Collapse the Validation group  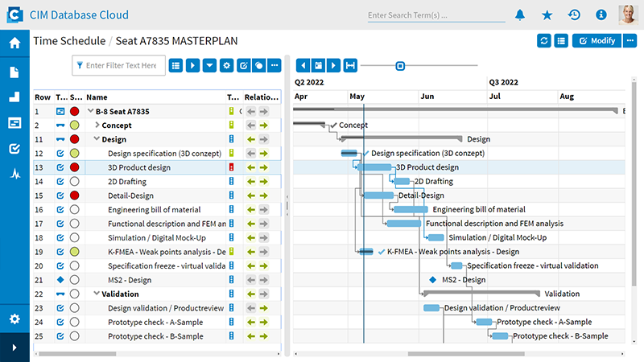97,294
